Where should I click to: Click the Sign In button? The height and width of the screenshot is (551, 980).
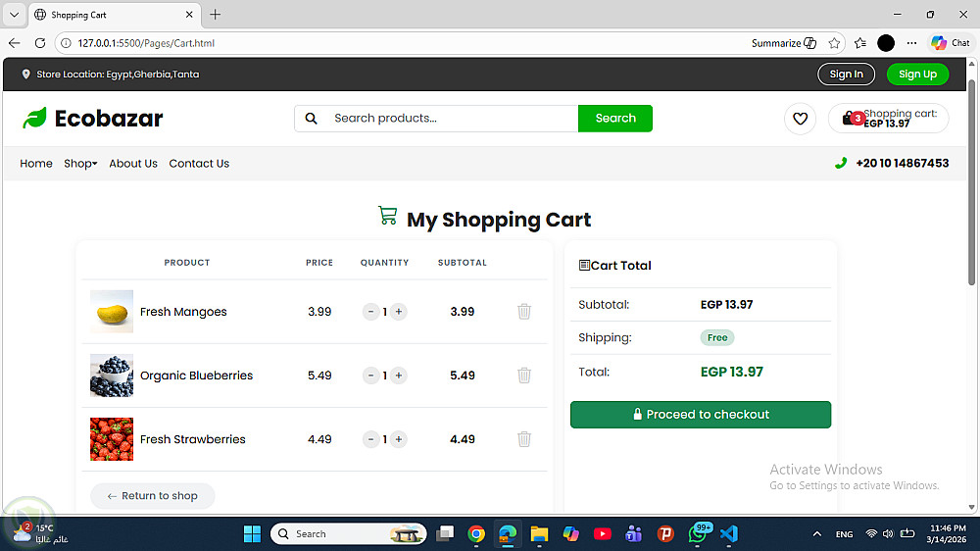[x=847, y=74]
